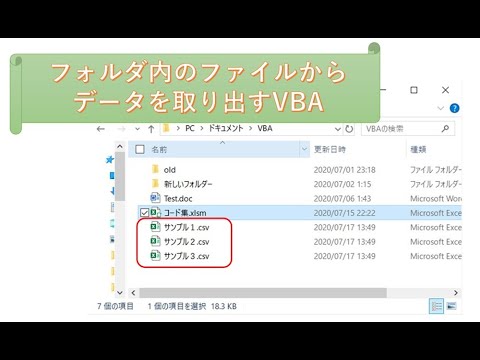This screenshot has width=480, height=360.
Task: Sort by the 更新日時 column header
Action: tap(330, 149)
